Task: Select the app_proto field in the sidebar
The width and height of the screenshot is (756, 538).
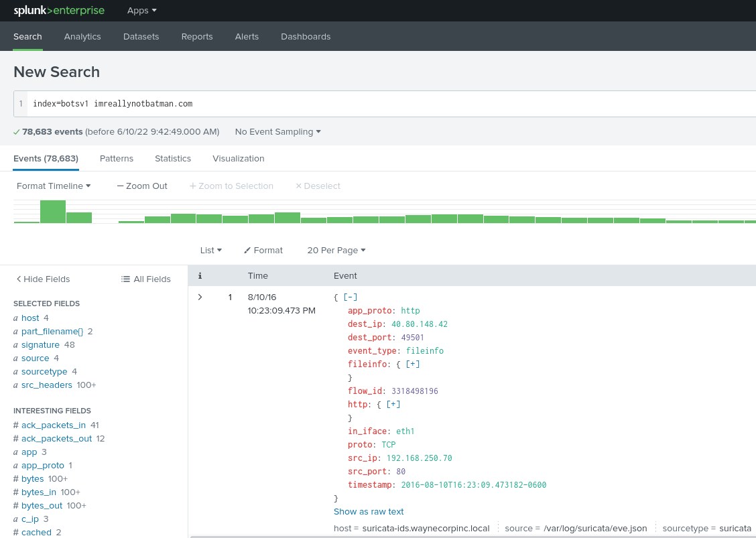Action: click(43, 466)
